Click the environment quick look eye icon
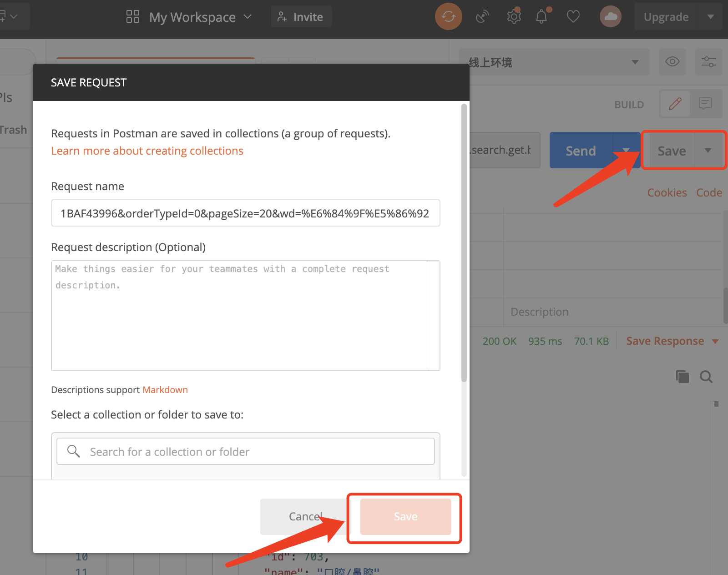Screen dimensions: 728x575 [672, 61]
